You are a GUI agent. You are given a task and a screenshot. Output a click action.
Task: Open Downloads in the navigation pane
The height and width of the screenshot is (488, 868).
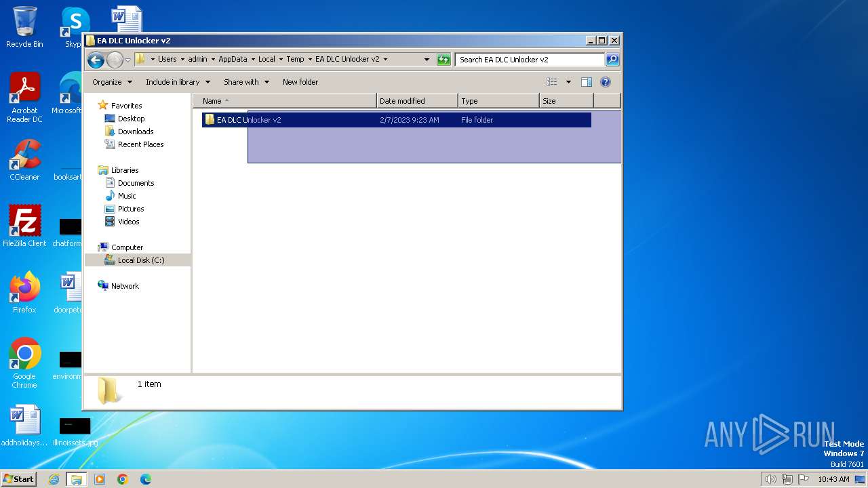point(130,131)
